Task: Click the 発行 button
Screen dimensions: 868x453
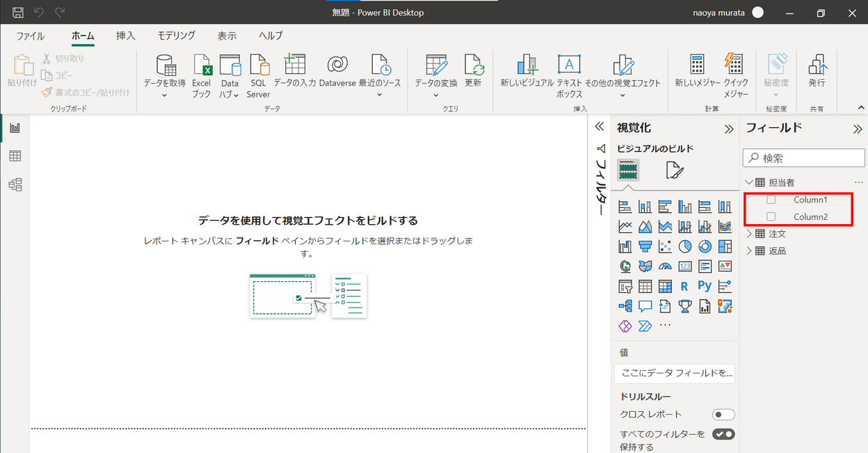Action: tap(817, 72)
